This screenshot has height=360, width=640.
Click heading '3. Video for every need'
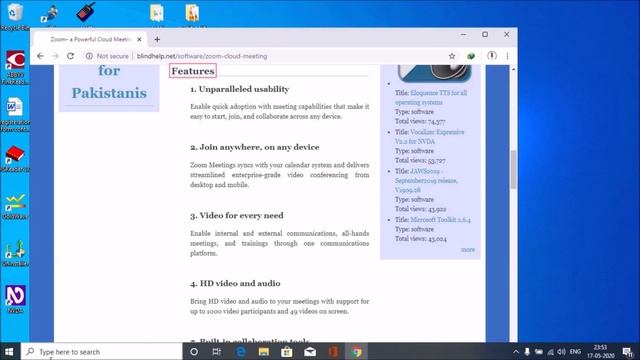click(237, 216)
